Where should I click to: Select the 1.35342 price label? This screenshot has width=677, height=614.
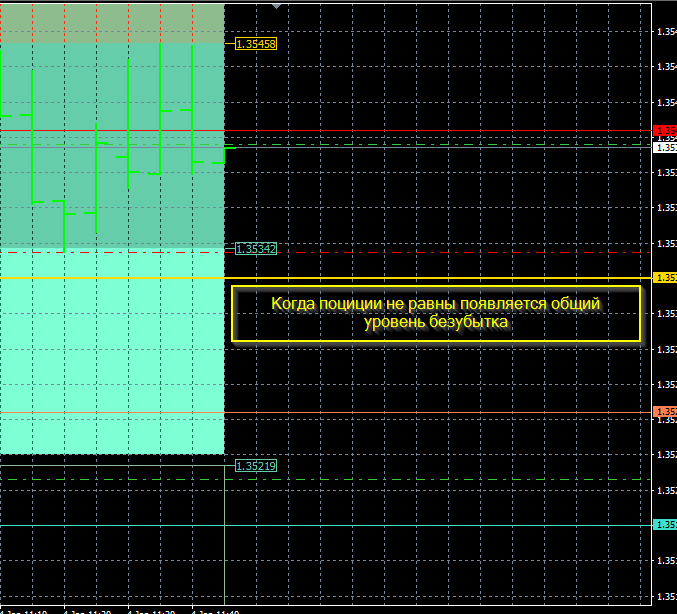[x=256, y=249]
